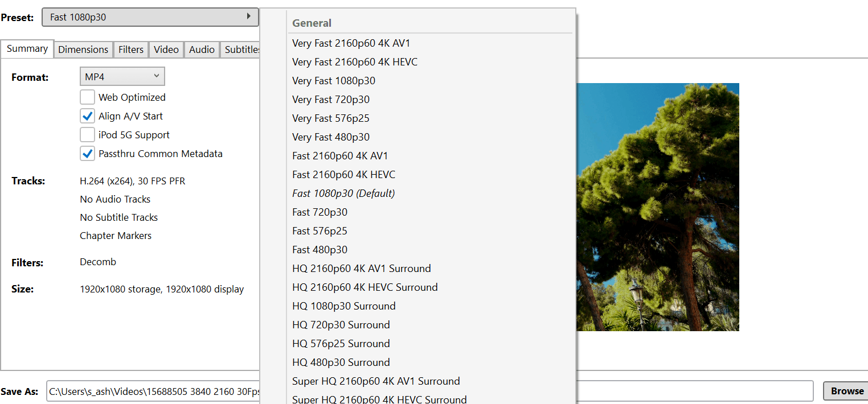Open the Video tab

pyautogui.click(x=166, y=50)
